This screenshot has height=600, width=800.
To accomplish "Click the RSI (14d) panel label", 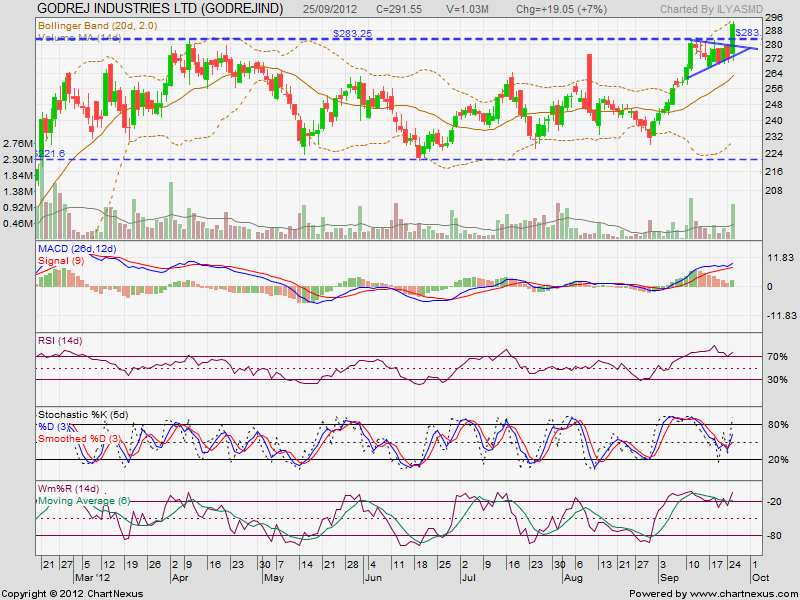I will point(60,341).
